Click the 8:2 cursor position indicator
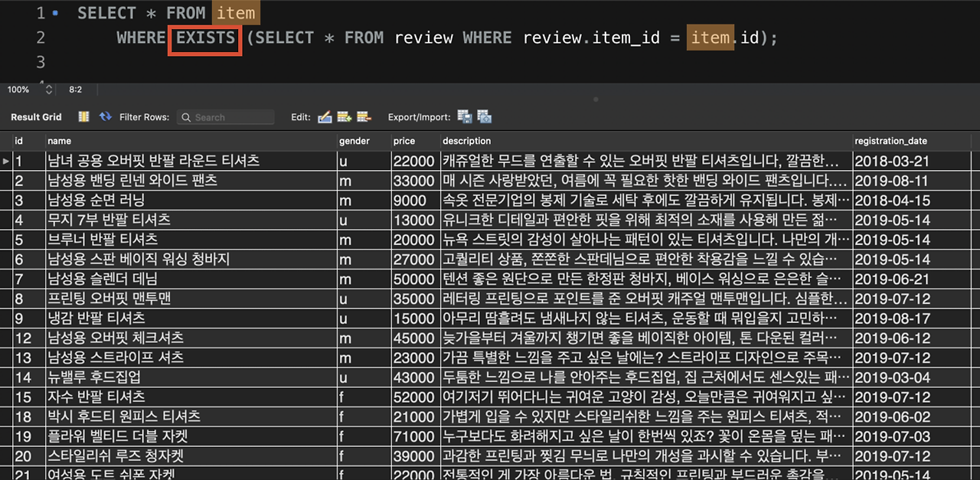 (x=76, y=90)
